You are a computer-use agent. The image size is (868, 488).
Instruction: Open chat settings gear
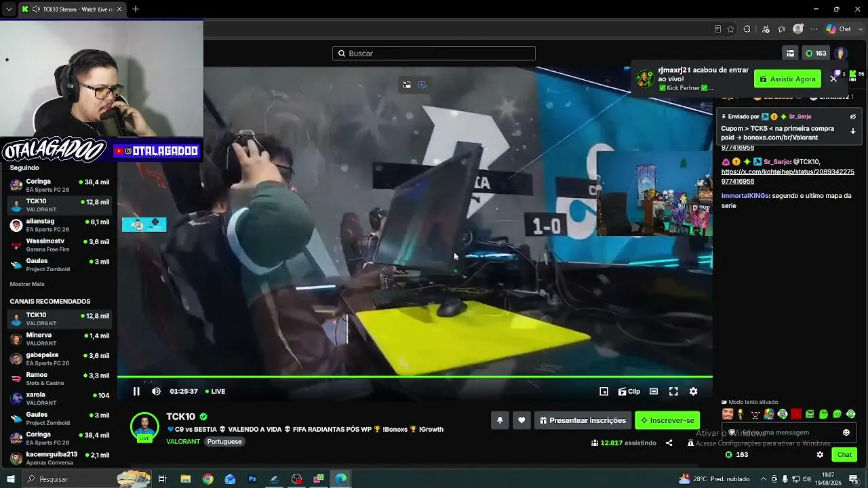[x=820, y=455]
